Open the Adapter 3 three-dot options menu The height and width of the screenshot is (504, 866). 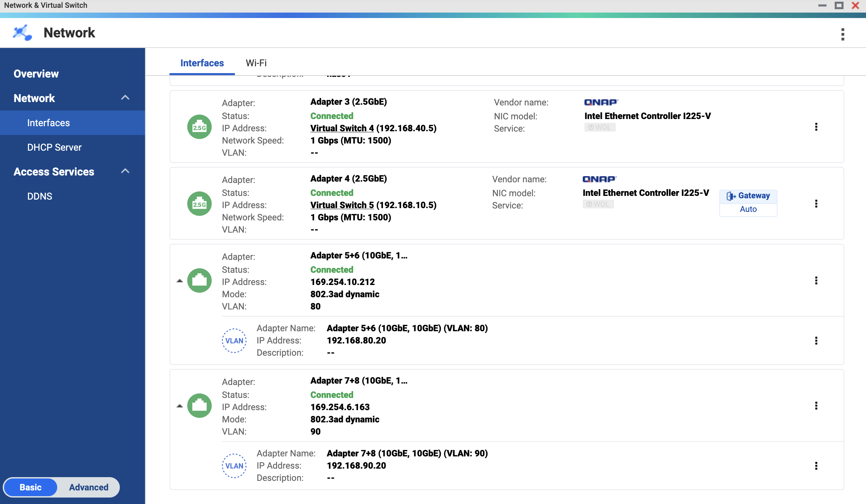(816, 127)
